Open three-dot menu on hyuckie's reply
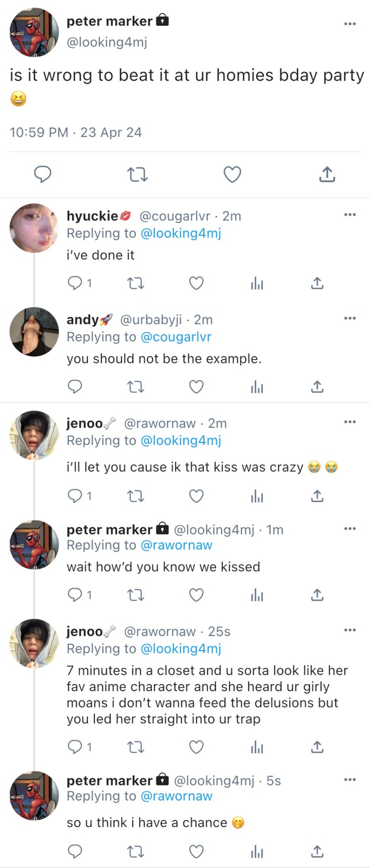This screenshot has height=868, width=370. pos(350,215)
